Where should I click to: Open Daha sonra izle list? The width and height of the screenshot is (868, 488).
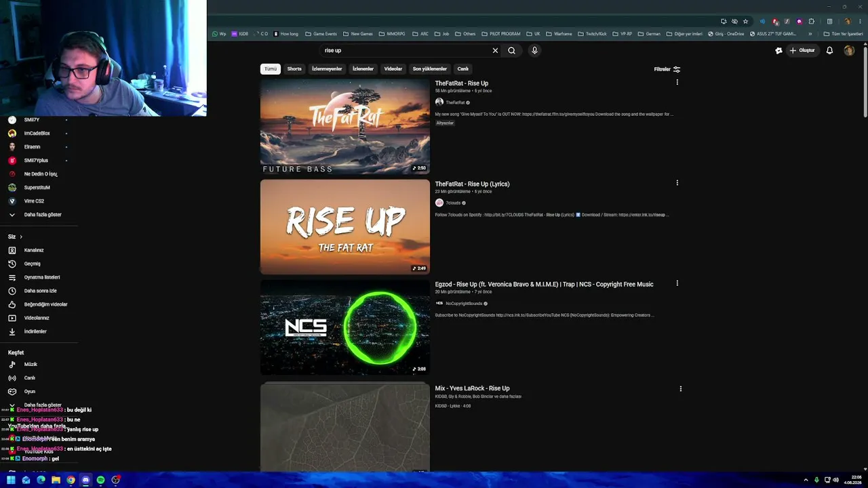[x=39, y=291]
